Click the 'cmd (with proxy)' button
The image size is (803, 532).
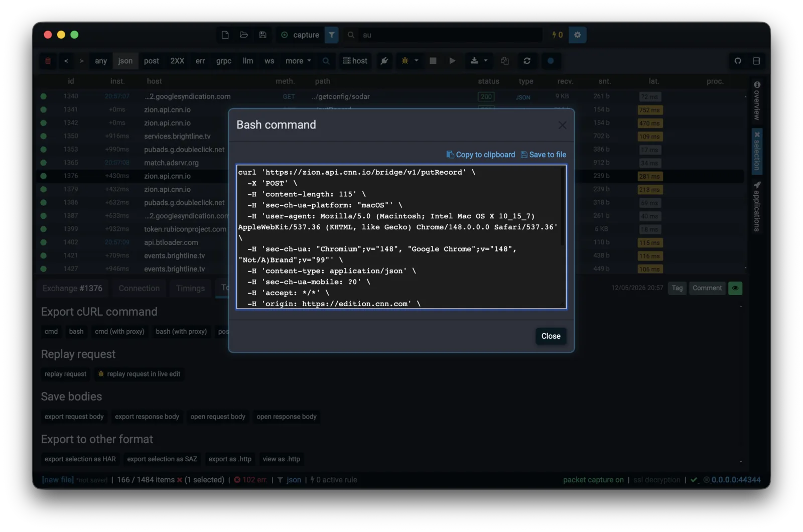pos(119,332)
